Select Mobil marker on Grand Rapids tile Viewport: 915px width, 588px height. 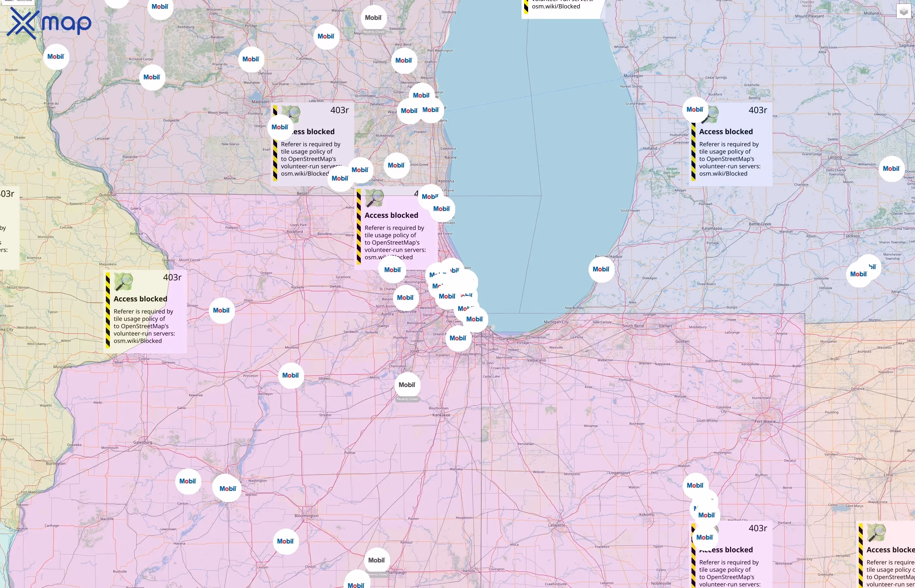pos(695,109)
